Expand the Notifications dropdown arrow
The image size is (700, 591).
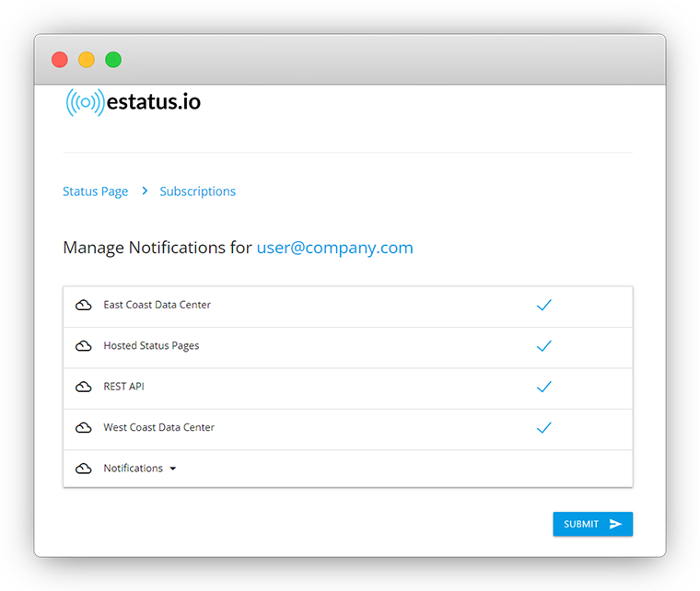tap(173, 469)
